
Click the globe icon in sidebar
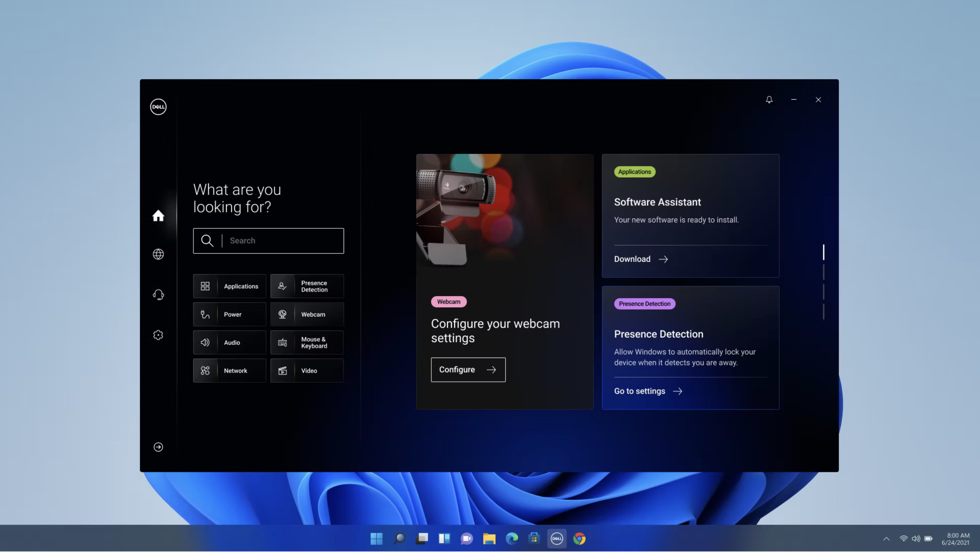158,254
